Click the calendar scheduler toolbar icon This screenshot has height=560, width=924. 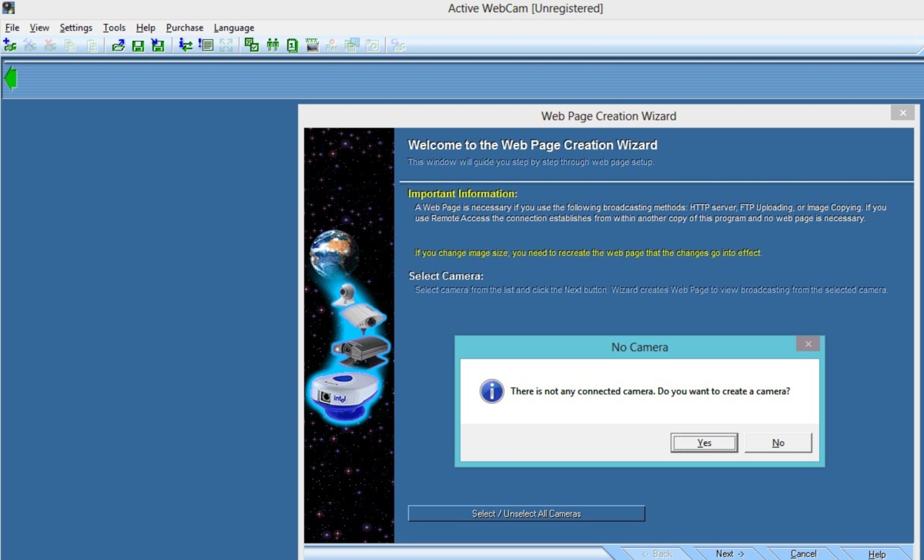pyautogui.click(x=292, y=45)
